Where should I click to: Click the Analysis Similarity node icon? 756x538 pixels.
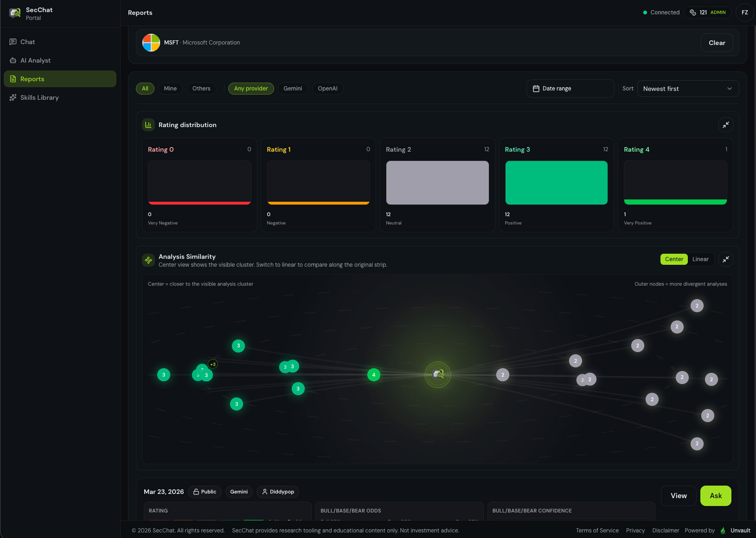tap(148, 260)
